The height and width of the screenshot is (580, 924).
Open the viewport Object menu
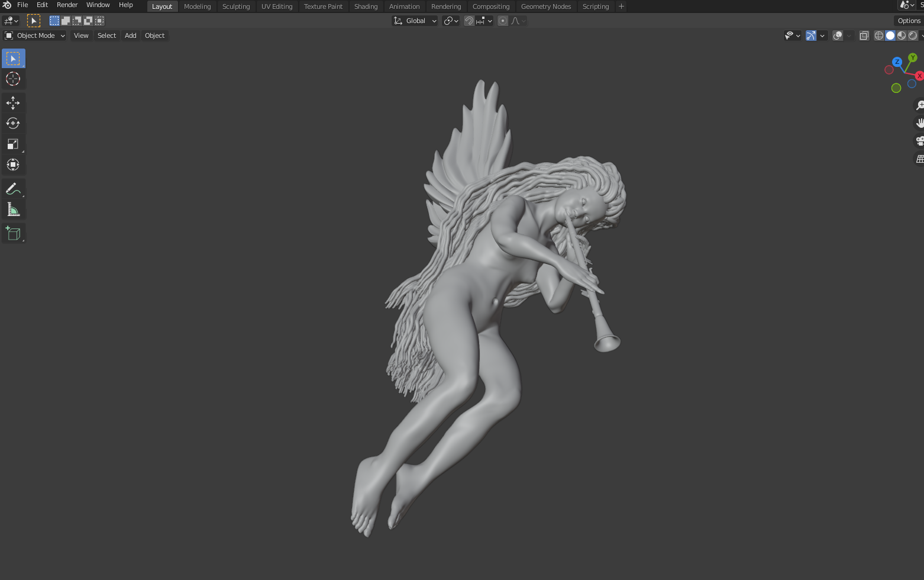155,36
